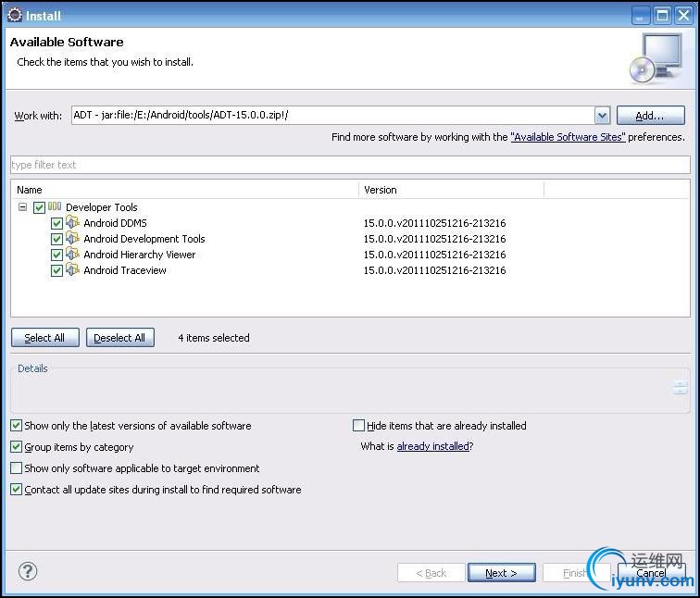Uncheck the Android Development Tools checkbox
This screenshot has height=598, width=700.
pos(56,239)
